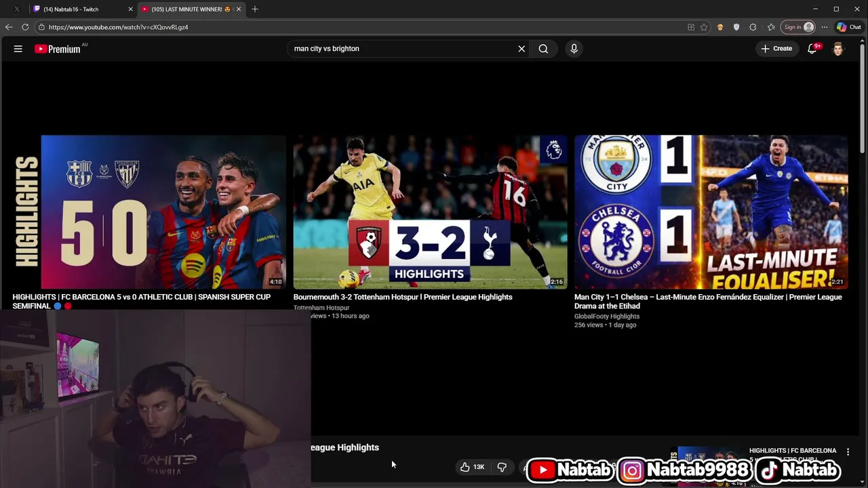Open 'Bournemouth 3-2 Tottenham Hotspur' video title

(x=403, y=297)
